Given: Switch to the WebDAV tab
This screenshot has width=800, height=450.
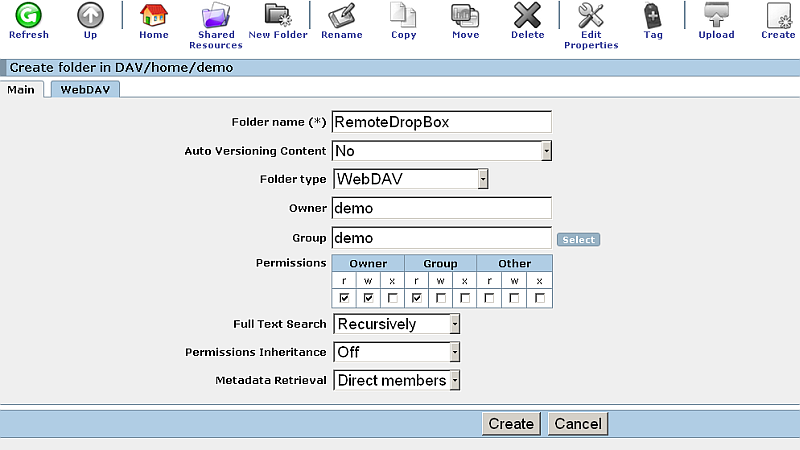Looking at the screenshot, I should [84, 89].
